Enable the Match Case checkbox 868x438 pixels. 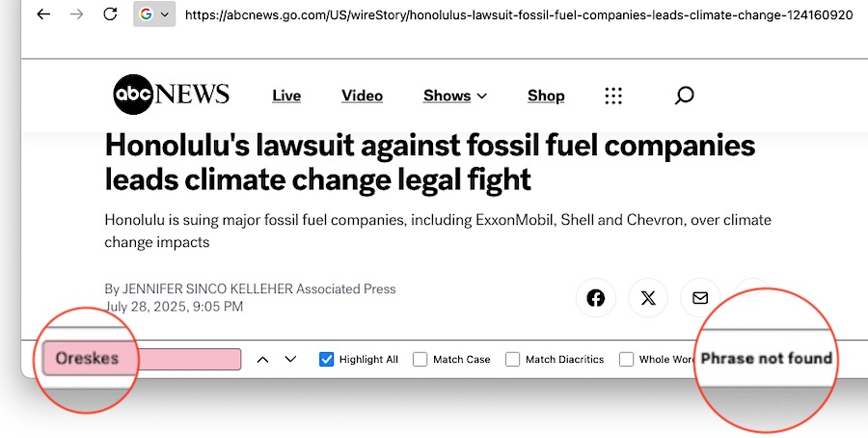tap(420, 360)
